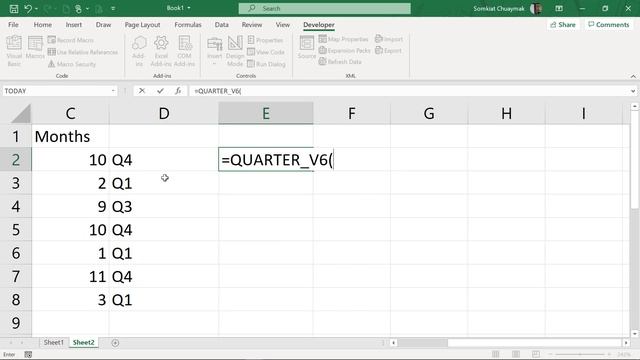The image size is (640, 360).
Task: Click Refresh Data
Action: coord(340,62)
